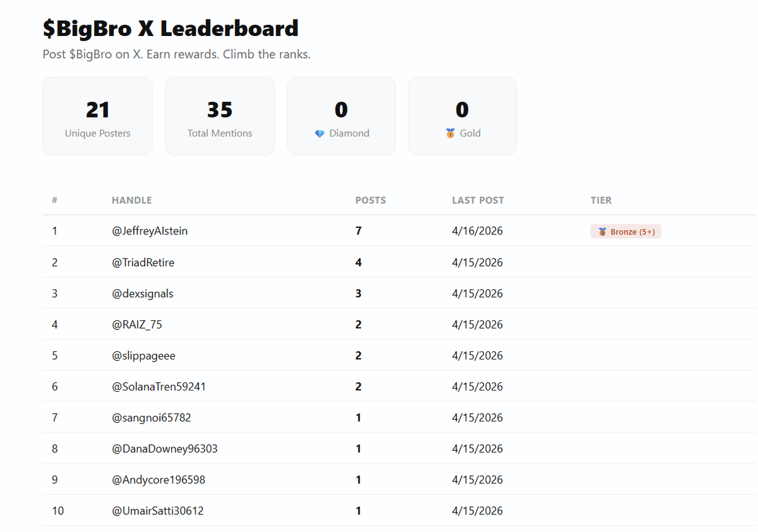Viewport: 758px width, 532px height.
Task: Open @DanaDowney96303 handle
Action: (164, 449)
